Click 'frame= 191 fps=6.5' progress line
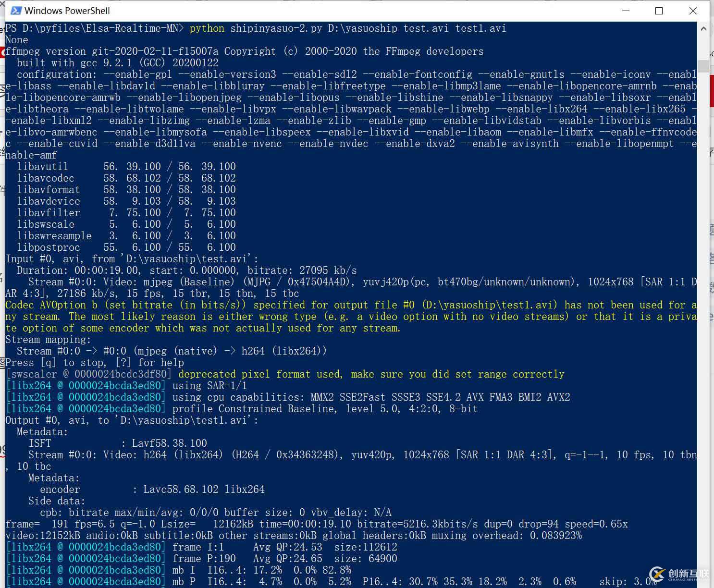Viewport: 714px width, 588px height. (x=317, y=524)
